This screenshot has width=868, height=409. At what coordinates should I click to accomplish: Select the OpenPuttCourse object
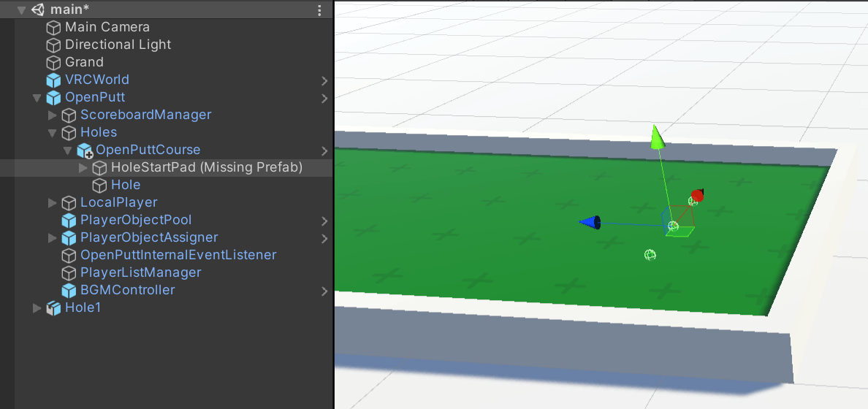click(148, 150)
